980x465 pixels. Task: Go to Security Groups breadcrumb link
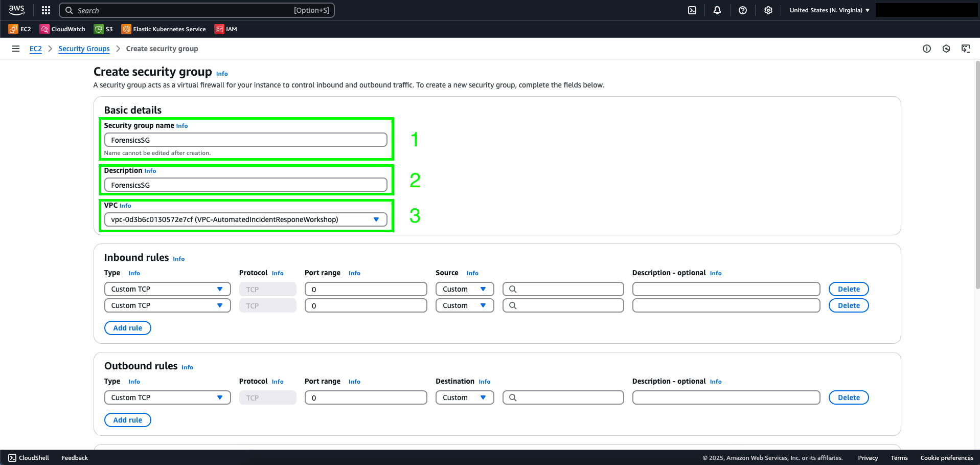(84, 49)
